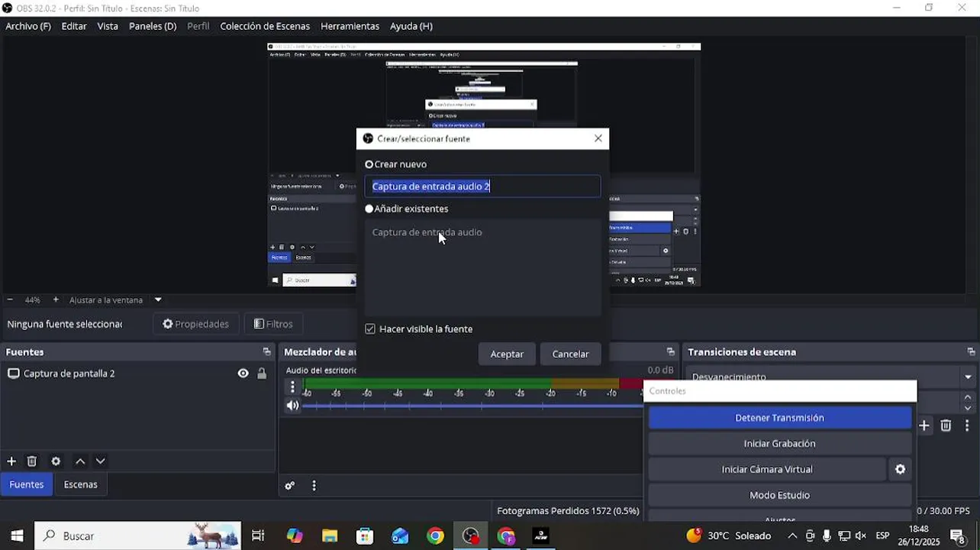Click the muted volume icon in system tray
Image resolution: width=980 pixels, height=550 pixels.
(860, 535)
